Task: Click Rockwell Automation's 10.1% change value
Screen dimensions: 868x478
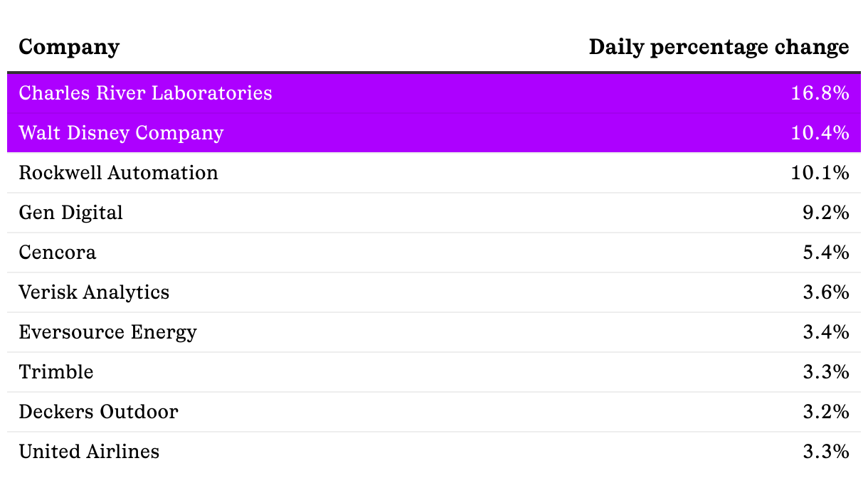Action: pyautogui.click(x=820, y=173)
